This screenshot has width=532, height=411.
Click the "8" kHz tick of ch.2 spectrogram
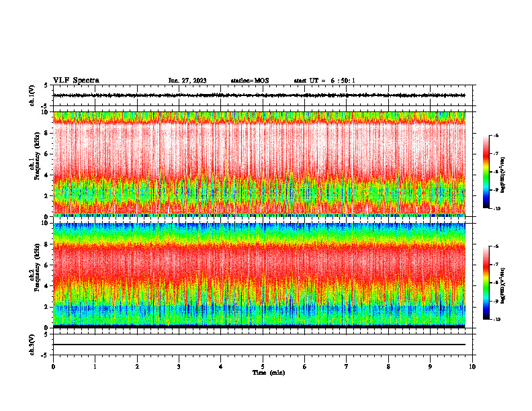[46, 244]
